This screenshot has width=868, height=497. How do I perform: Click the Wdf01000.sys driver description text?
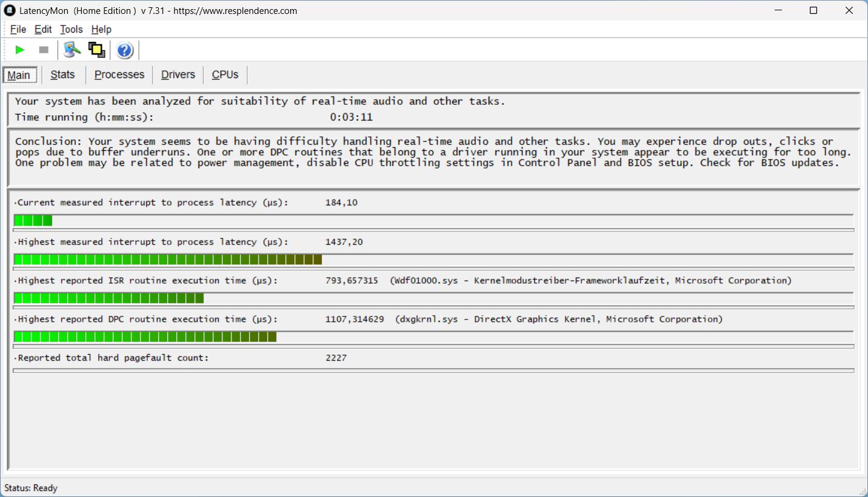591,281
